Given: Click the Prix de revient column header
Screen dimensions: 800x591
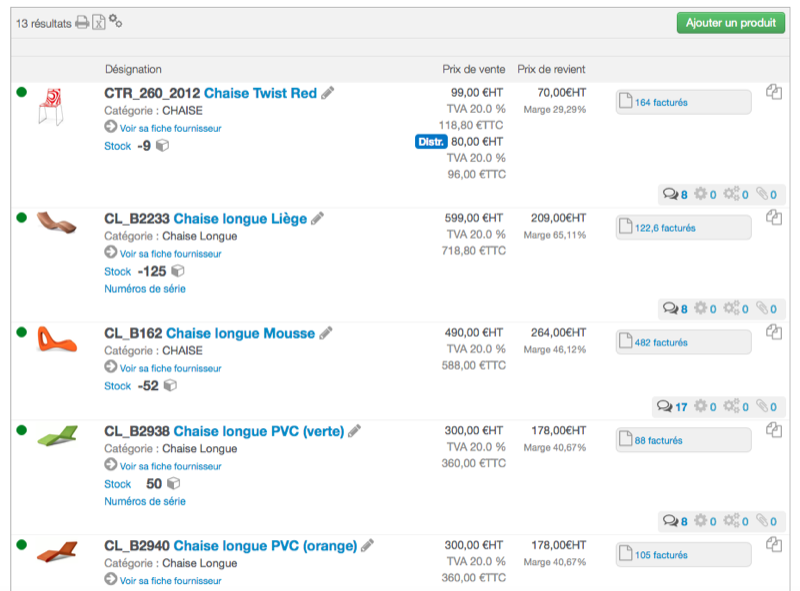Looking at the screenshot, I should [x=551, y=69].
